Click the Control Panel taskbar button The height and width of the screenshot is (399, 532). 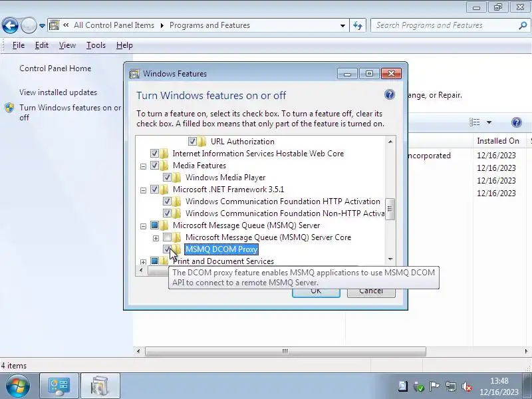[x=59, y=386]
